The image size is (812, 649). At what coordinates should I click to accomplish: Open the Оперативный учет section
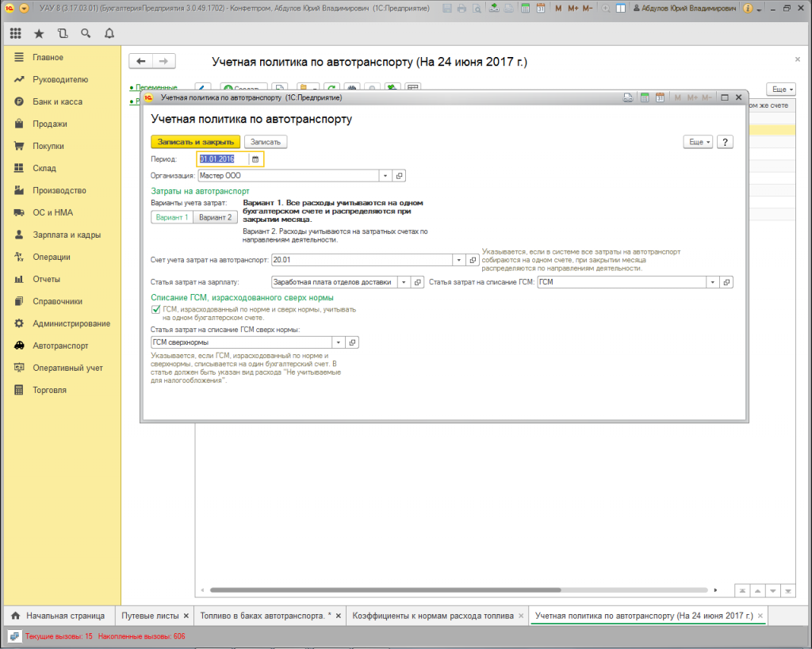point(68,368)
